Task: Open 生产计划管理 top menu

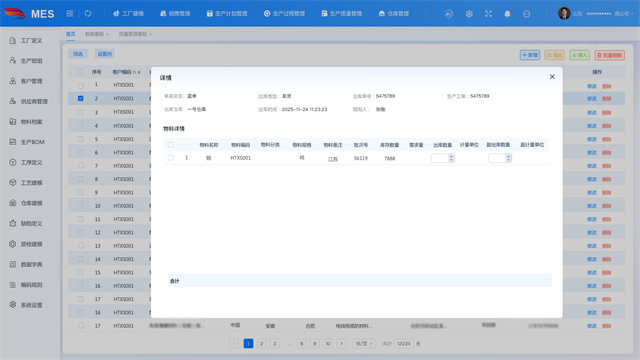Action: point(227,13)
